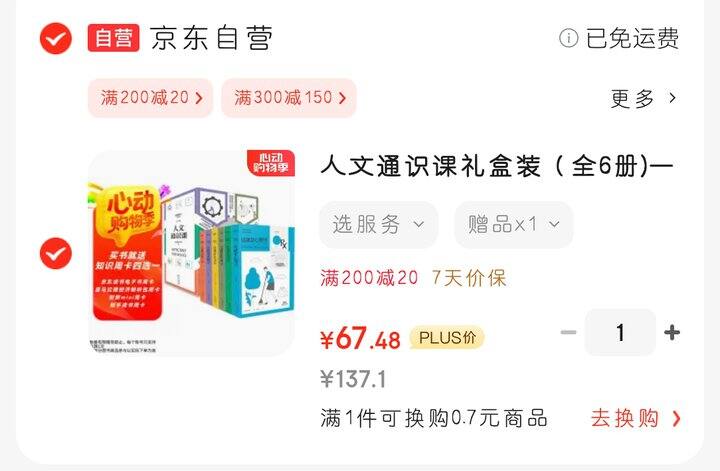Click the red 自营 badge
Screen dimensions: 720x471
(113, 38)
